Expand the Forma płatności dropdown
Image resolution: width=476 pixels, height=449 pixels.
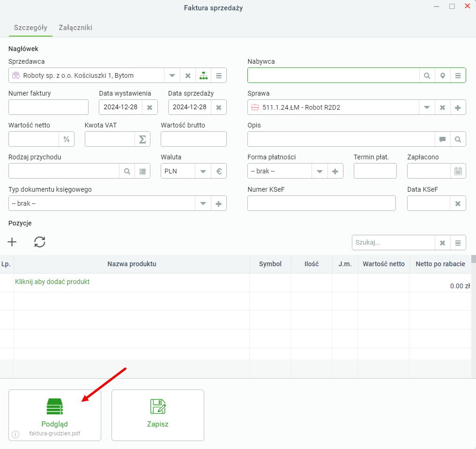click(320, 172)
